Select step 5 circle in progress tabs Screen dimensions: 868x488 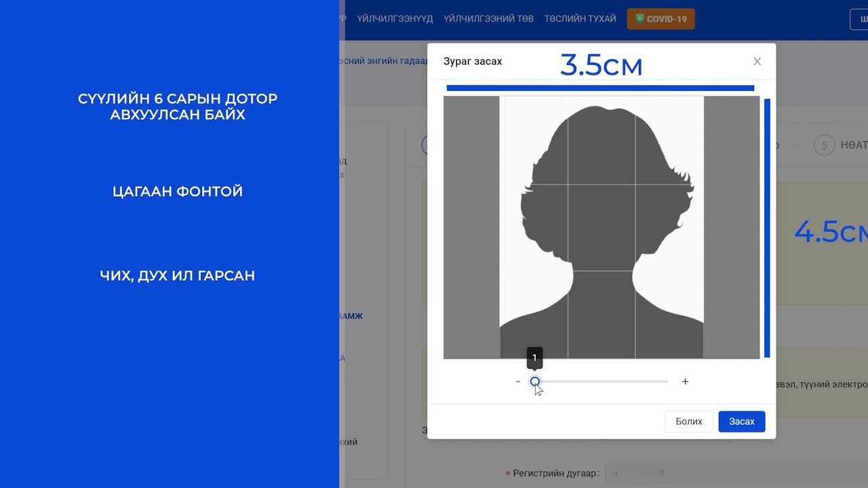(x=824, y=145)
